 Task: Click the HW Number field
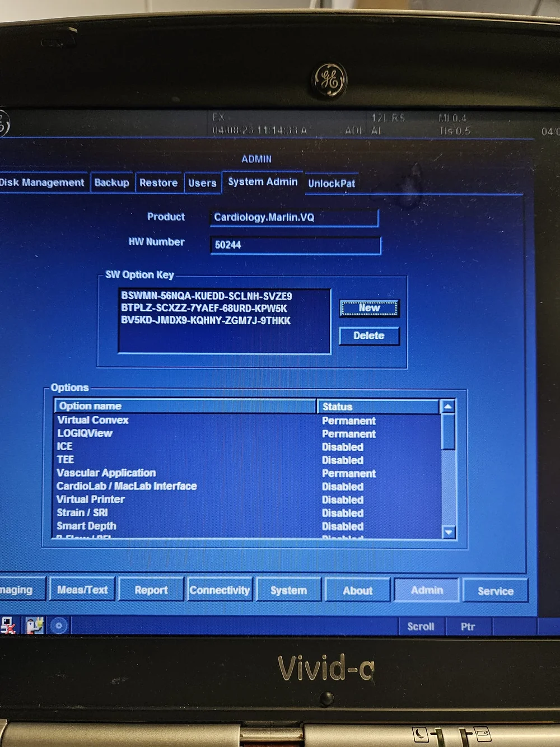click(x=295, y=245)
